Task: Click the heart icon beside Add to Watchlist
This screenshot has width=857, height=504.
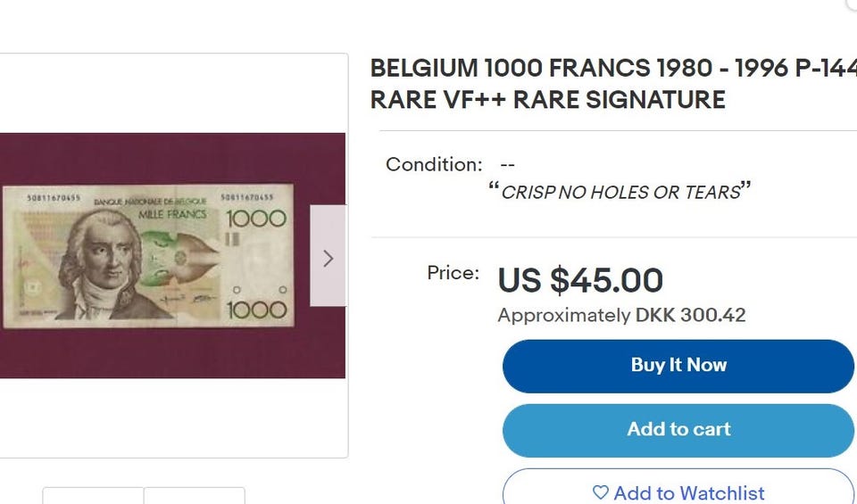Action: click(x=601, y=492)
